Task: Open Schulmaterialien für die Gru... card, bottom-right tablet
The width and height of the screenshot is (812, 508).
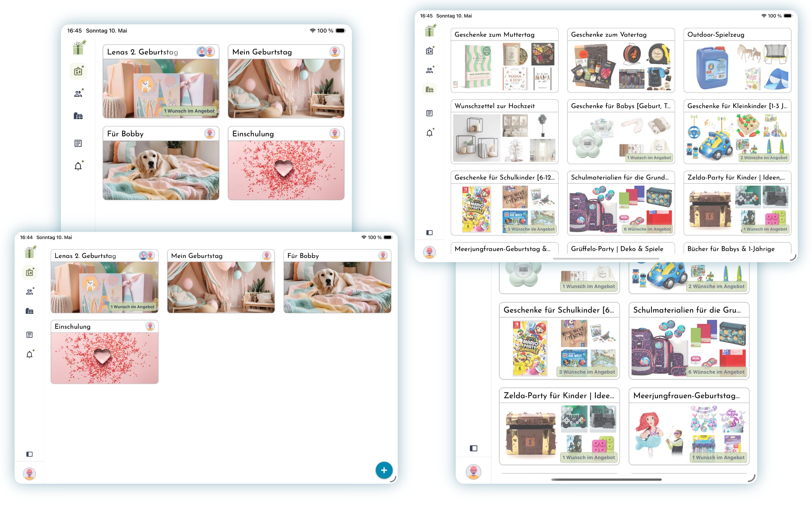Action: point(689,341)
